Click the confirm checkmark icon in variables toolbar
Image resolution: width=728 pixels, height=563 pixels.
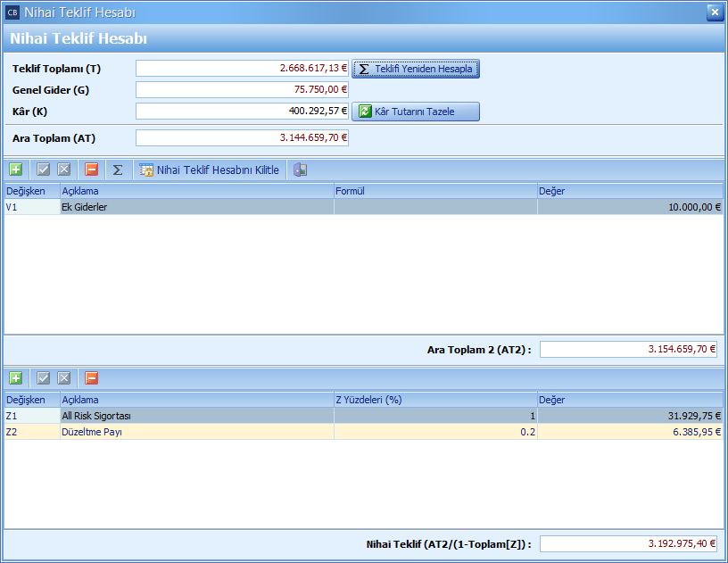tap(44, 170)
